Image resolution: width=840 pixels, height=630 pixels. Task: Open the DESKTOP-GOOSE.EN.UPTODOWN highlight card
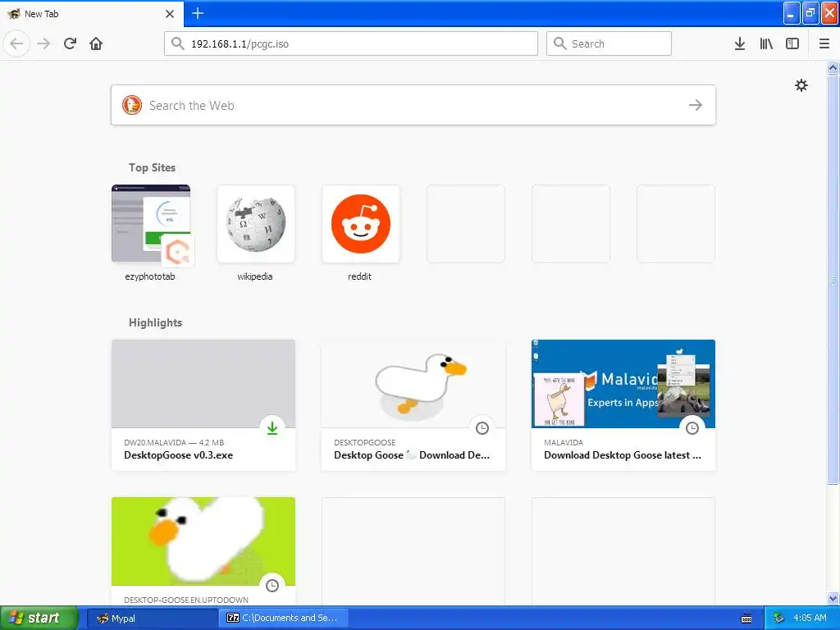coord(203,552)
